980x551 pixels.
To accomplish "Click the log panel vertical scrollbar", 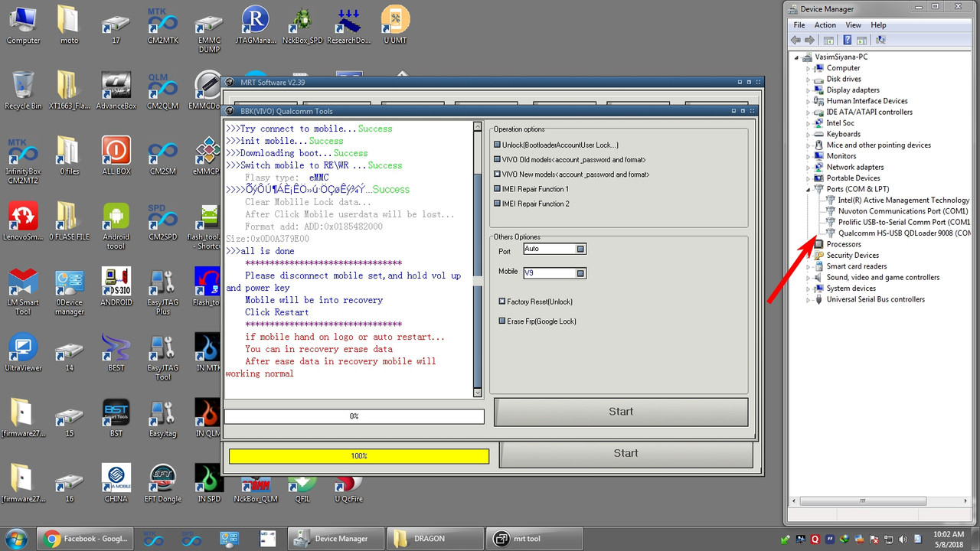I will point(479,259).
